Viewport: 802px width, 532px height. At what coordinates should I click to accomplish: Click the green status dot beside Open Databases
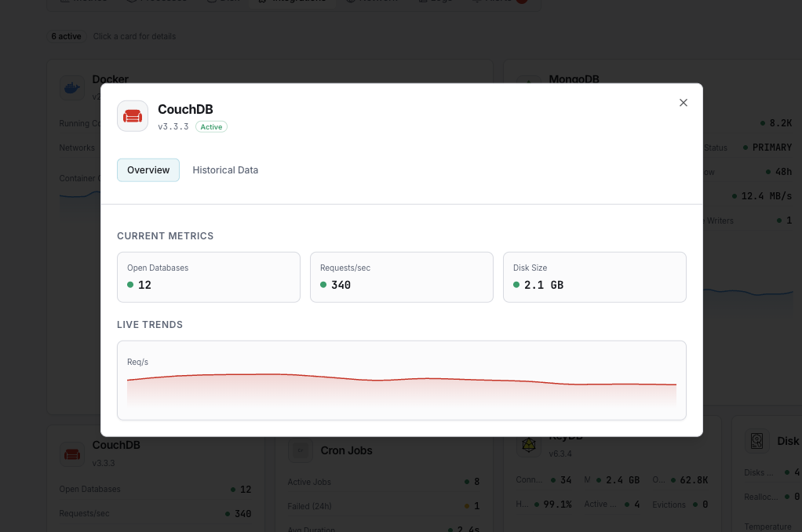[130, 285]
